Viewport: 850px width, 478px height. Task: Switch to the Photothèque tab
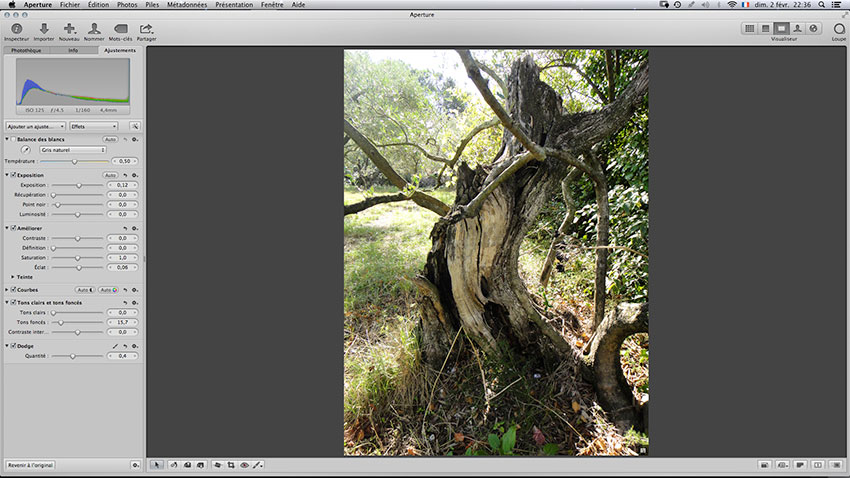click(x=26, y=50)
